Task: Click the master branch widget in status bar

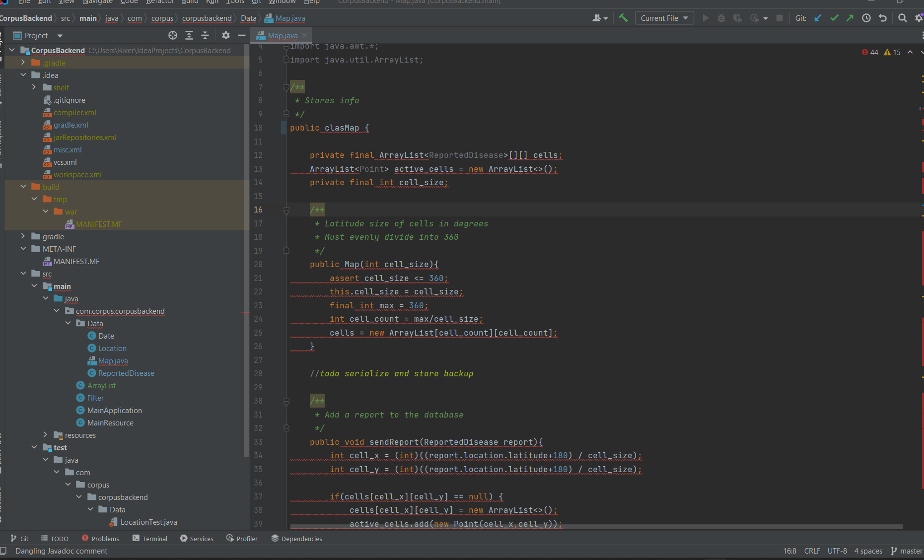Action: point(907,551)
